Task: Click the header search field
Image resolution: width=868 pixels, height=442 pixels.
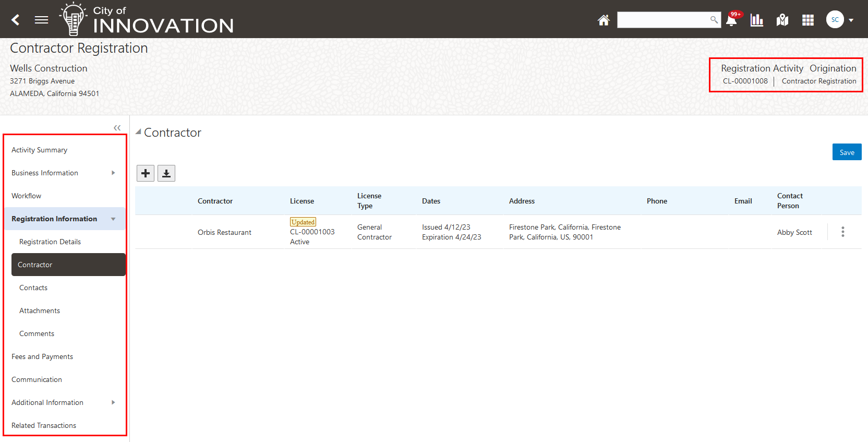Action: pos(662,20)
